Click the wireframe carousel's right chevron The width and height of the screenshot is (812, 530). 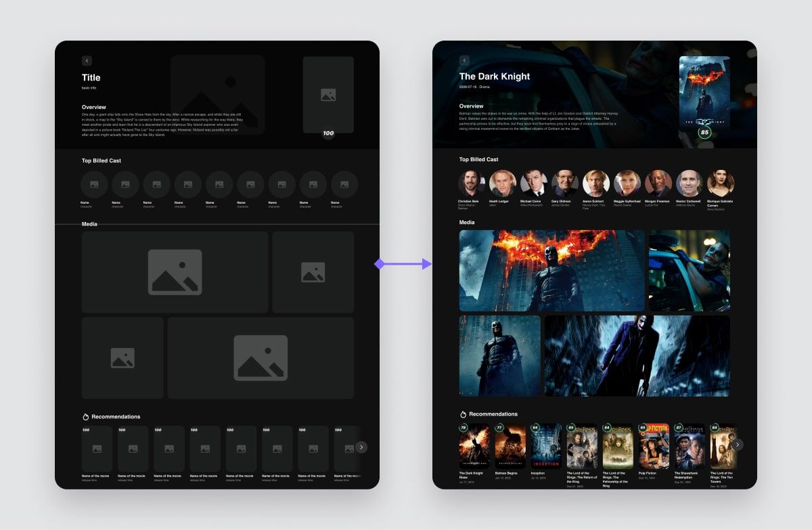click(361, 447)
